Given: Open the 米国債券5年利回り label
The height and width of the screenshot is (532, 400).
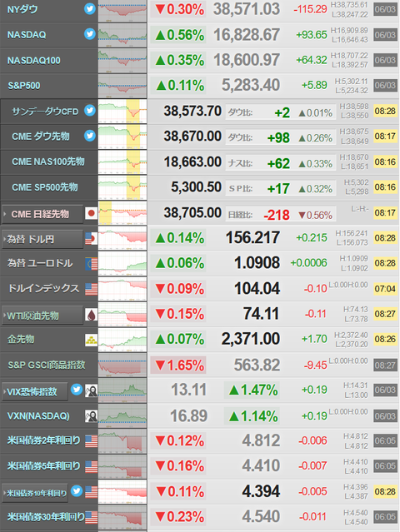Looking at the screenshot, I should coord(44,466).
